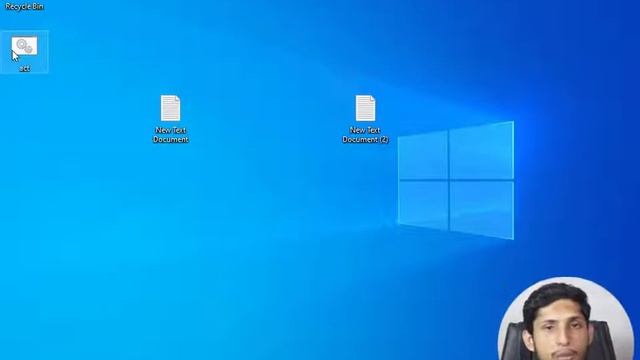Click the Recycle Bin label
Viewport: 640px width, 360px height.
pos(24,7)
